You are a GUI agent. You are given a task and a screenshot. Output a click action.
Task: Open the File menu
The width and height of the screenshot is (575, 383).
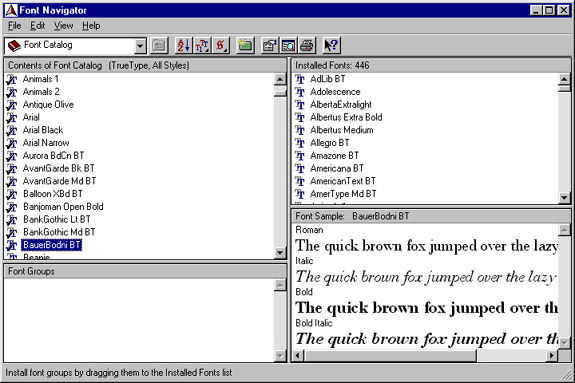(15, 26)
